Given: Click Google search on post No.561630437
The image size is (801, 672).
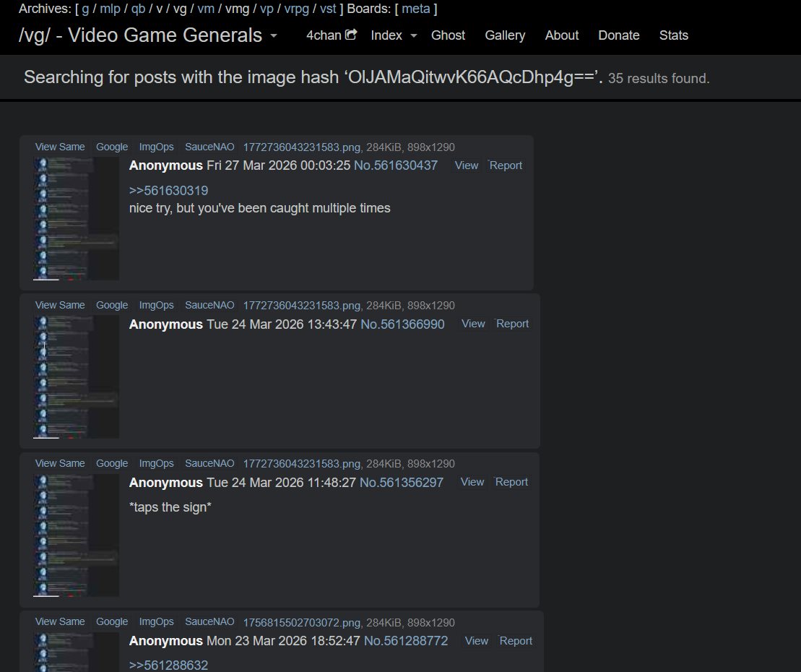Looking at the screenshot, I should click(x=112, y=147).
